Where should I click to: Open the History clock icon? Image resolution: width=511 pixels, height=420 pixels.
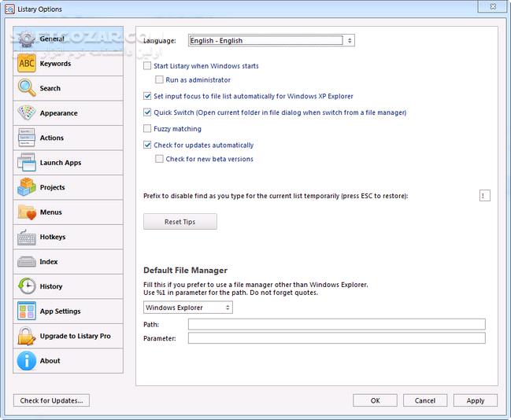pyautogui.click(x=27, y=286)
